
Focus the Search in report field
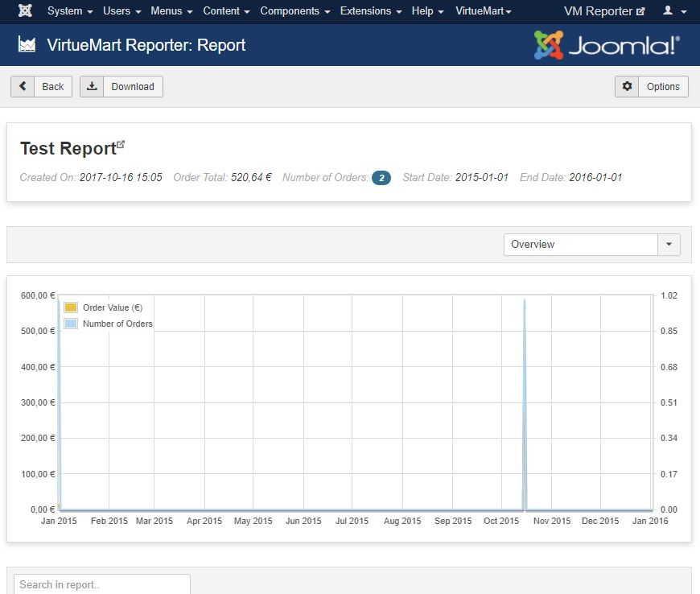(x=102, y=584)
